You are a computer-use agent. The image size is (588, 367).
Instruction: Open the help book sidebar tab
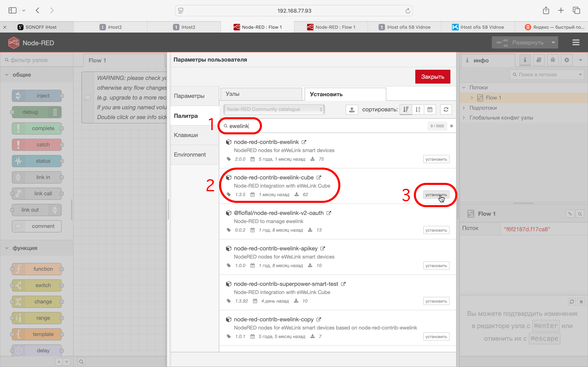click(x=539, y=60)
